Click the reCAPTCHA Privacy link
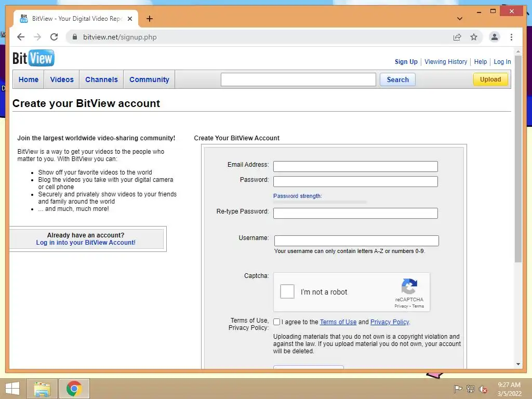The width and height of the screenshot is (532, 399). (x=401, y=306)
